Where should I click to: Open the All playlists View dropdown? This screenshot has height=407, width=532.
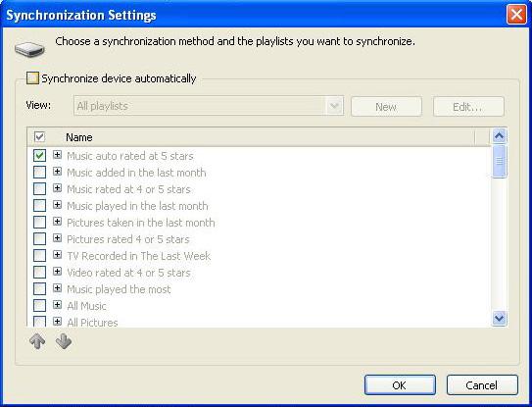coord(209,106)
